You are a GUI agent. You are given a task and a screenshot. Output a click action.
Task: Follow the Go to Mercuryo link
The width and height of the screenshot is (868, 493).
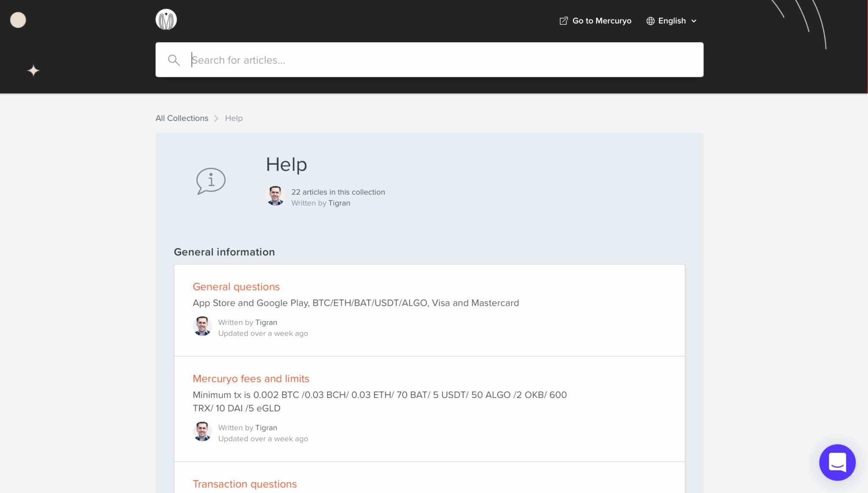601,21
